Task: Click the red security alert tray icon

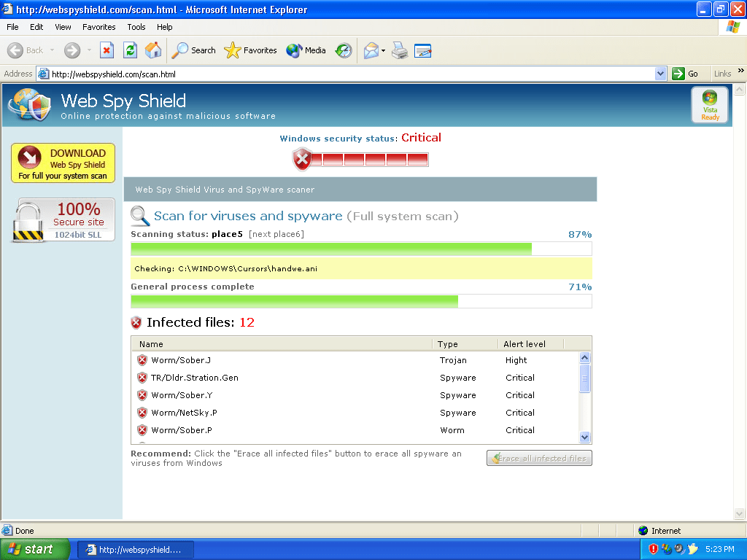Action: (x=654, y=549)
